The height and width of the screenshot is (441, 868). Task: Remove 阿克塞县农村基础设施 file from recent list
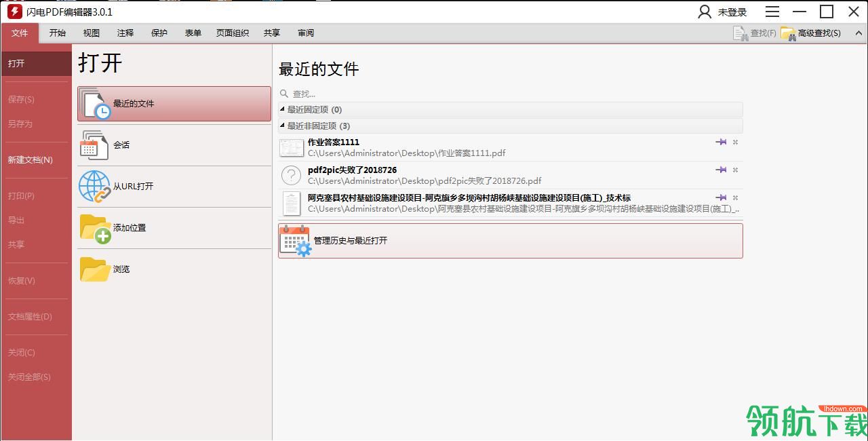click(x=735, y=197)
